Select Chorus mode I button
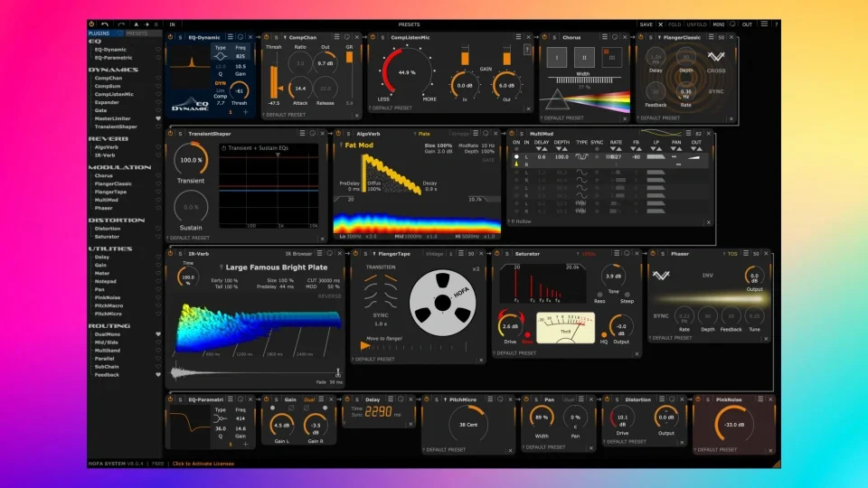The image size is (868, 488). [557, 57]
